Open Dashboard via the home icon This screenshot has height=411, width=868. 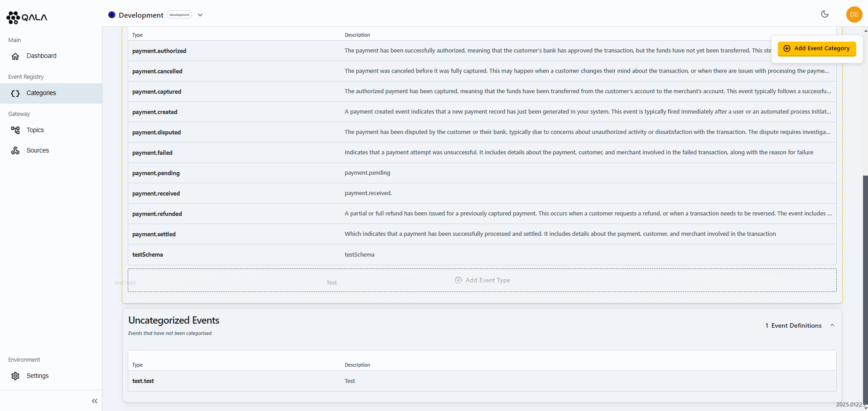pos(15,56)
